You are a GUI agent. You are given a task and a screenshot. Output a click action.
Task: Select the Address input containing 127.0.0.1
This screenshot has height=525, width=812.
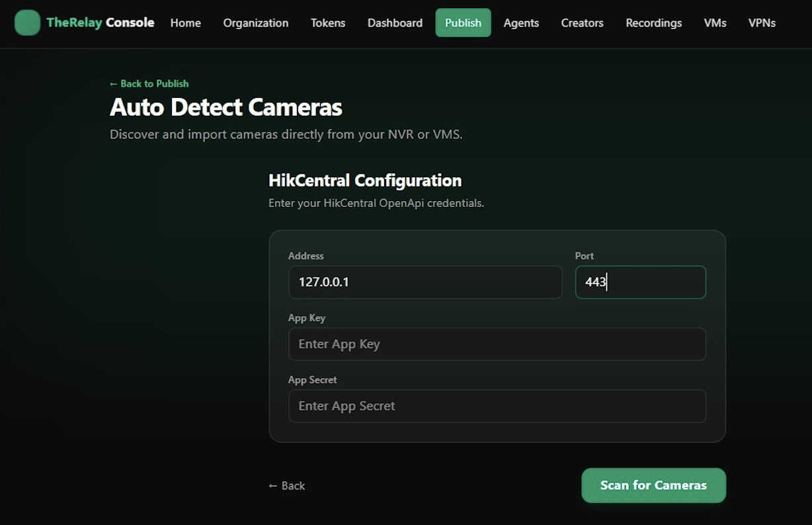tap(425, 282)
